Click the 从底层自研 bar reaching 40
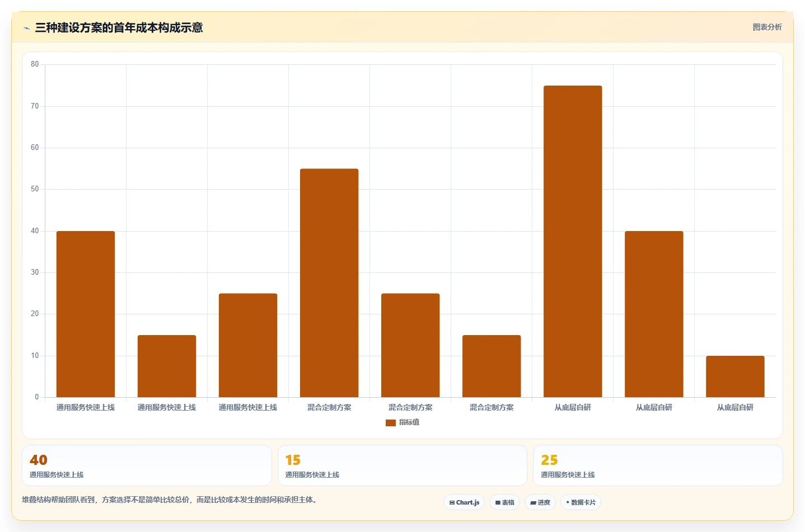Viewport: 805px width, 532px height. click(654, 314)
